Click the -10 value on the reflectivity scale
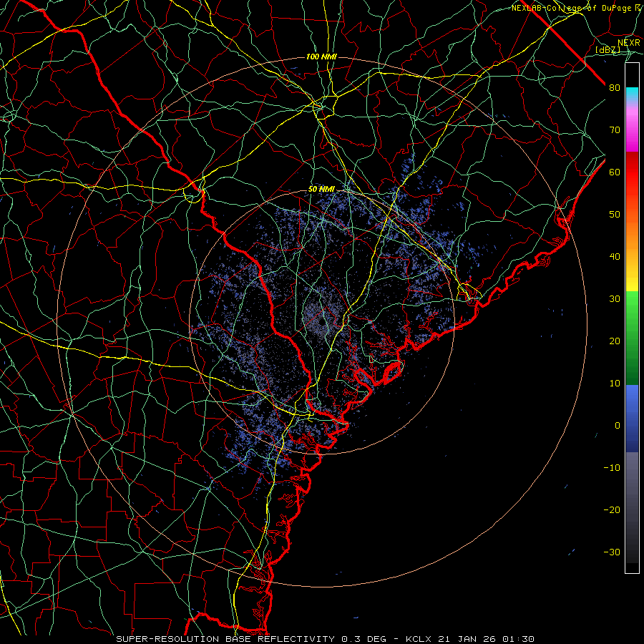This screenshot has height=644, width=644. (612, 468)
